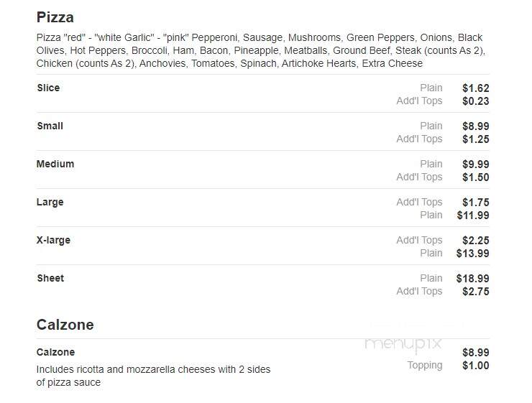Click the pizza toppings description text
The image size is (532, 403).
click(x=260, y=50)
